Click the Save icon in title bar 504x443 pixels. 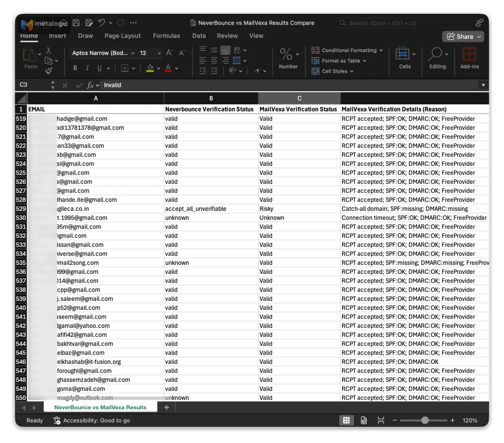tap(76, 23)
